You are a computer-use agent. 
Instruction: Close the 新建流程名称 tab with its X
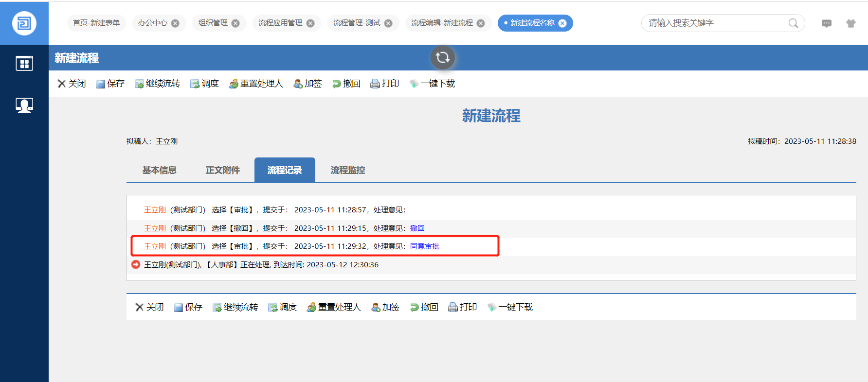point(562,23)
